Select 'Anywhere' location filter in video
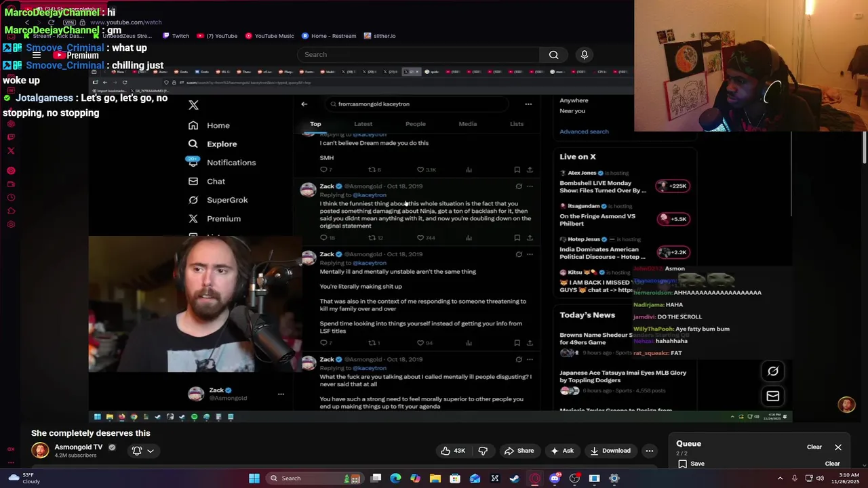 click(574, 100)
